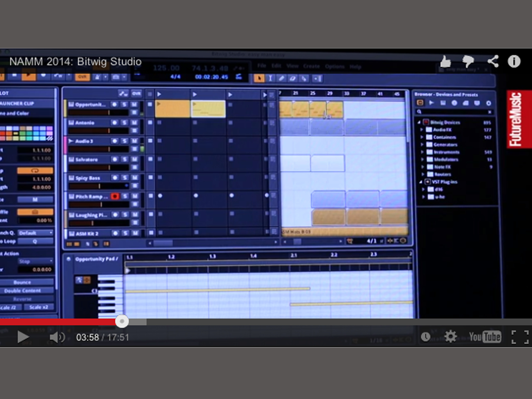Open the browser play-arrow category icon
The width and height of the screenshot is (532, 399).
[431, 103]
